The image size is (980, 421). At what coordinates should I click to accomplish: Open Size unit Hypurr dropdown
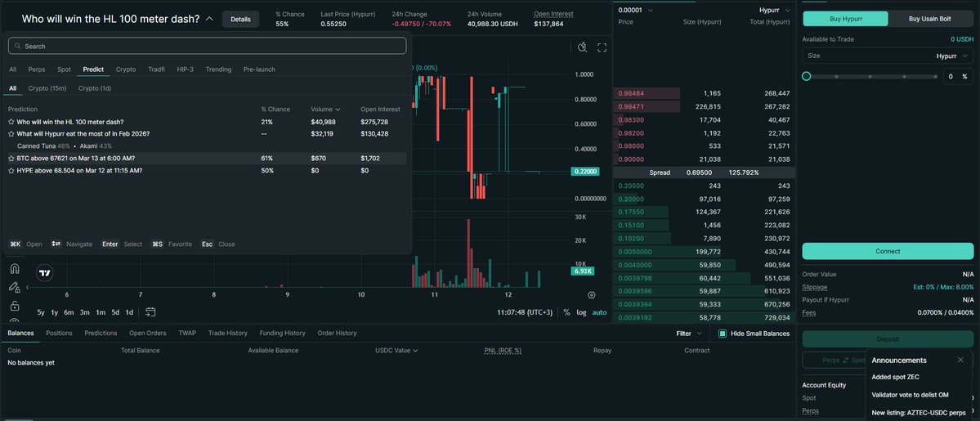pyautogui.click(x=954, y=56)
